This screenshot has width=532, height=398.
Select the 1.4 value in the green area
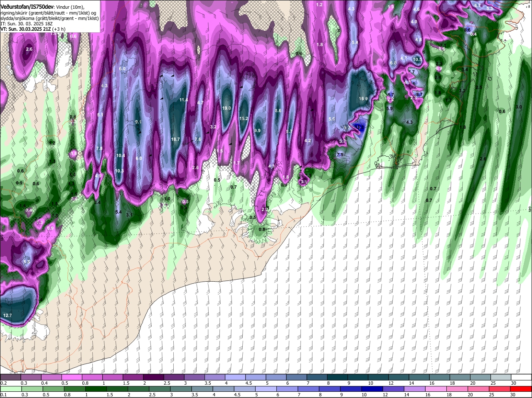coord(22,206)
